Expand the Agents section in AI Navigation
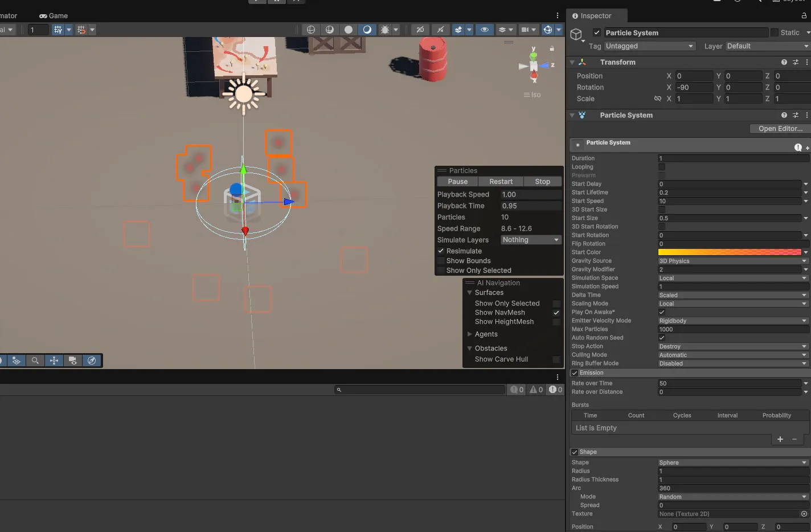Viewport: 811px width, 532px height. [470, 334]
